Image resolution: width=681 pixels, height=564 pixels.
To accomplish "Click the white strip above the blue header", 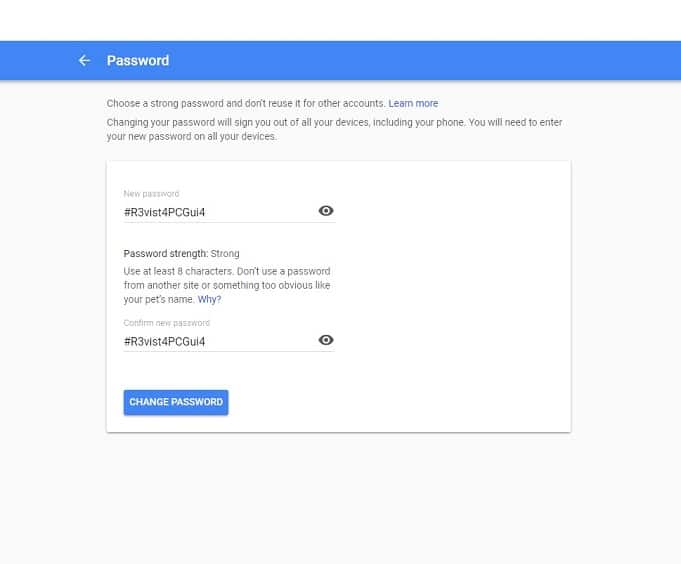I will (340, 20).
